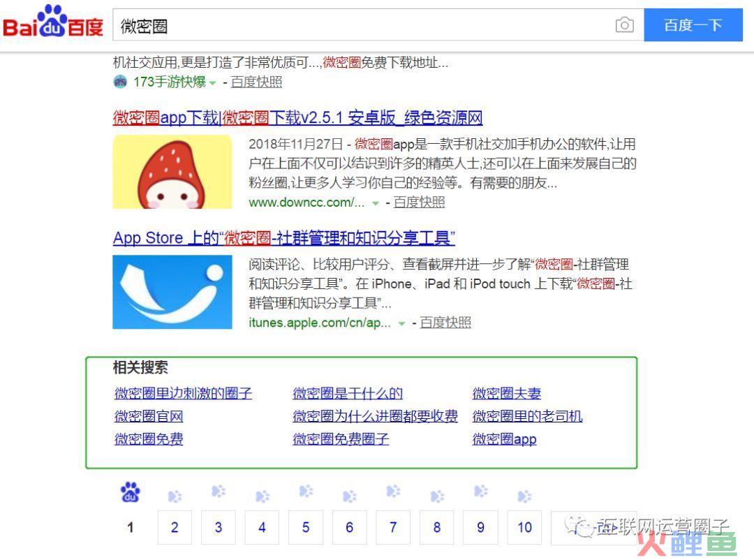The image size is (754, 560).
Task: Search related term 微密圈免费
Action: [149, 439]
